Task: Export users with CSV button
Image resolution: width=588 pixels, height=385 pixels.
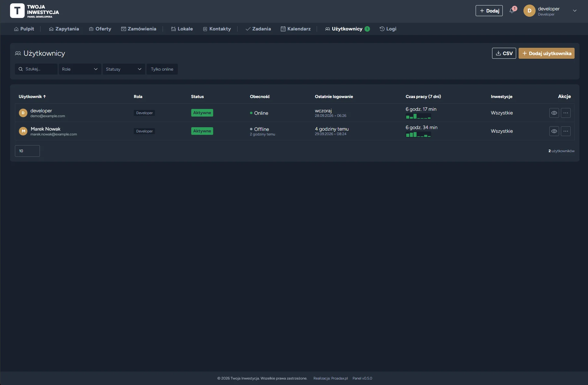Action: pyautogui.click(x=504, y=53)
